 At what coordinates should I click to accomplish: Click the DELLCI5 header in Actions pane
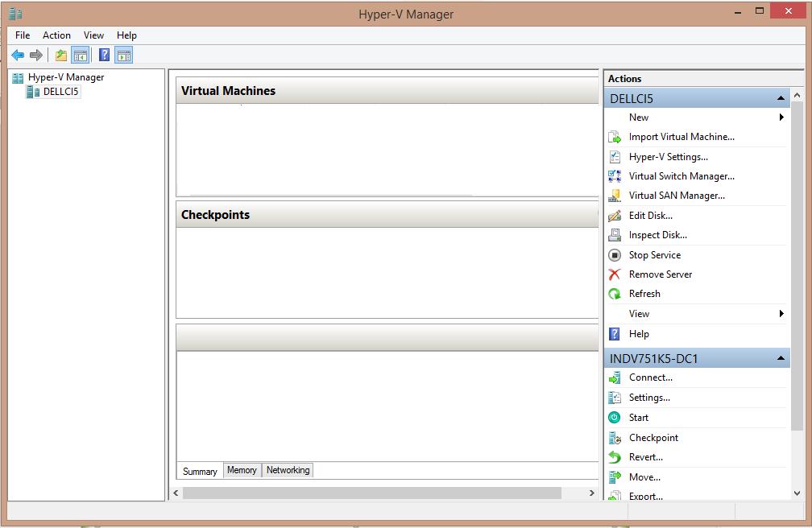click(697, 98)
